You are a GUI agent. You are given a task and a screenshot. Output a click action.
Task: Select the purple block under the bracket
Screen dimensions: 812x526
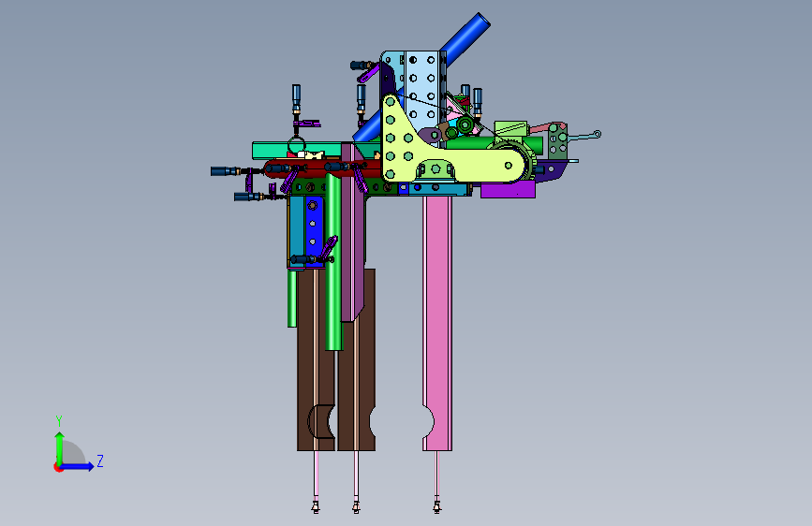pos(508,189)
